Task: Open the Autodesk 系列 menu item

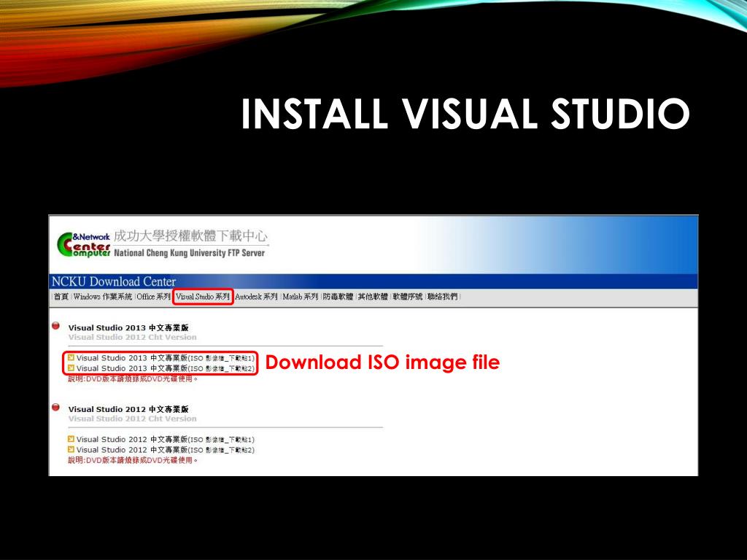Action: coord(256,297)
